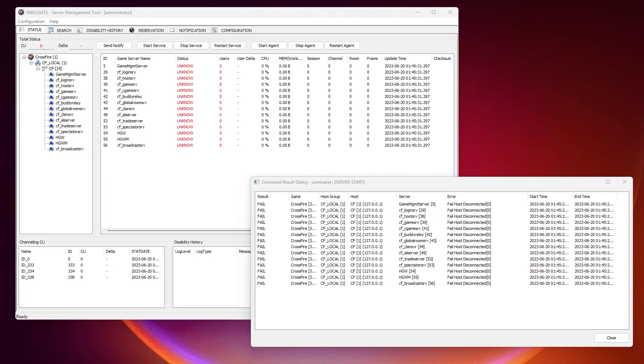644x364 pixels.
Task: Select the ID 56 cf_broadcastsrv row in the server list
Action: click(x=276, y=145)
